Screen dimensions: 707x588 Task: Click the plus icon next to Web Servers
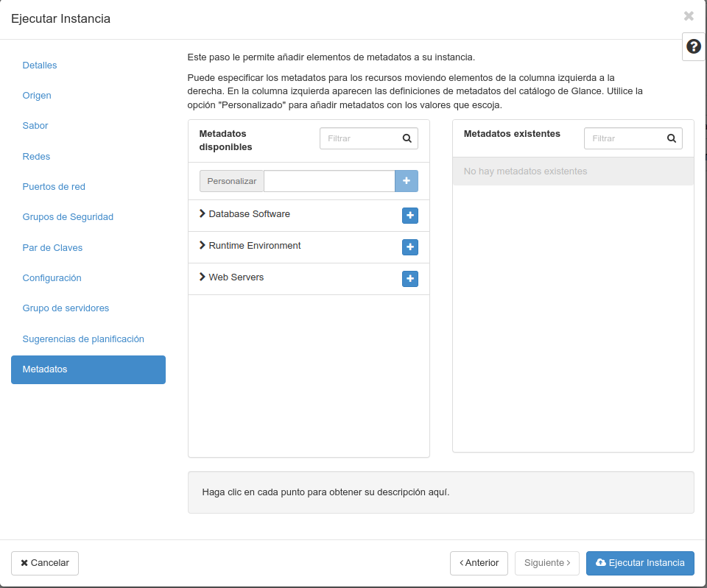pyautogui.click(x=410, y=278)
